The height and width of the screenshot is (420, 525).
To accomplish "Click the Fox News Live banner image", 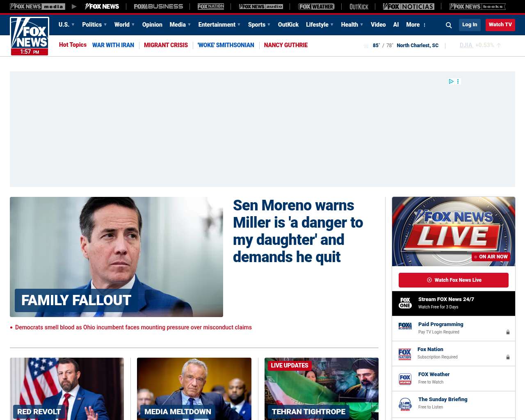I will click(454, 231).
